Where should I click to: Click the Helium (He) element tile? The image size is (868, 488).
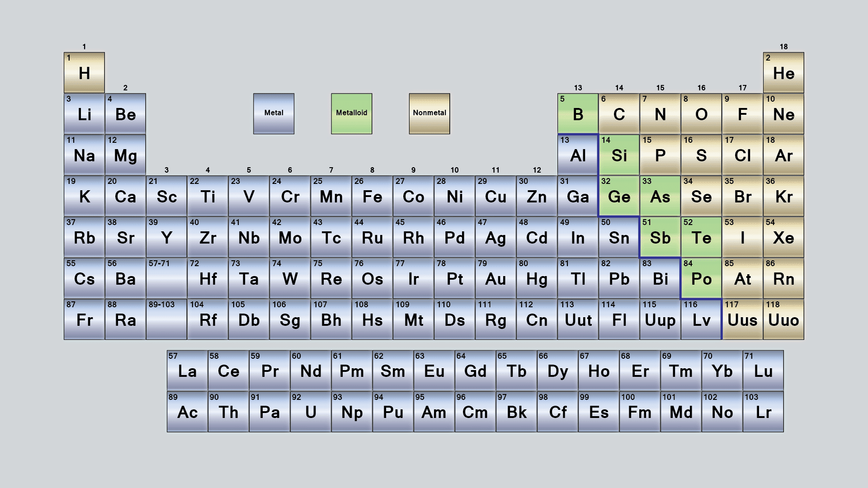point(783,72)
